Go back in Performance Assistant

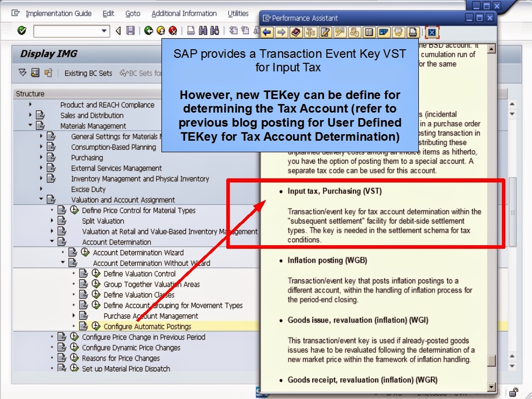(x=267, y=33)
